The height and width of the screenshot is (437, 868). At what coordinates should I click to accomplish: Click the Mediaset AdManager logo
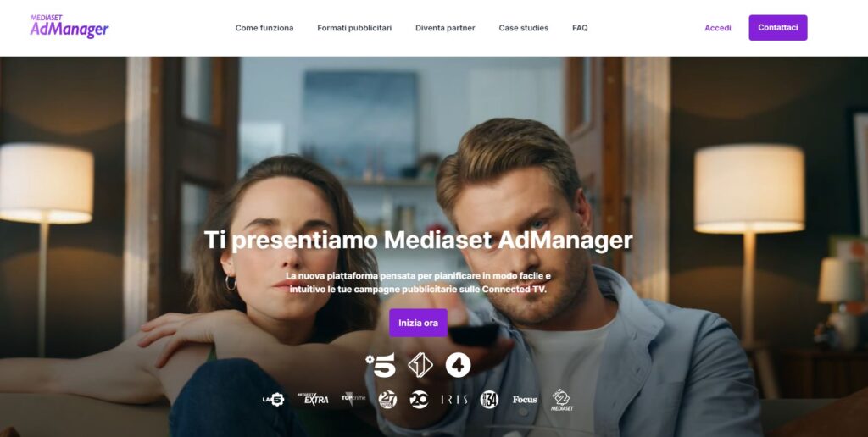(x=70, y=26)
